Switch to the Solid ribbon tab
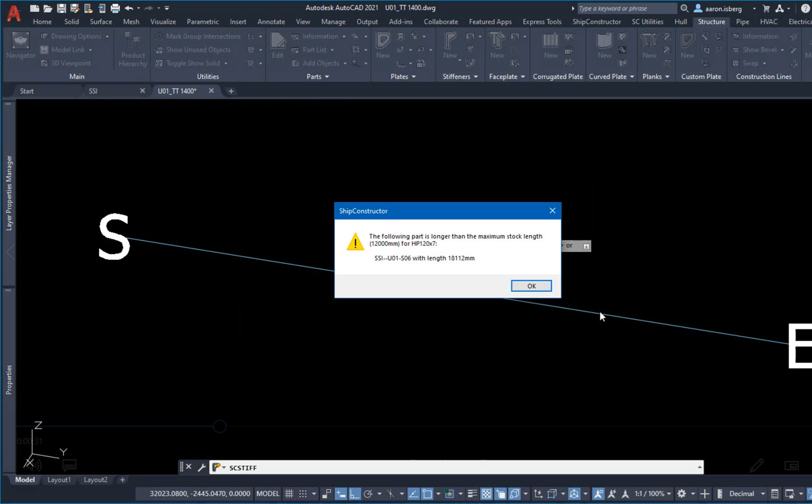This screenshot has height=504, width=812. (x=72, y=22)
